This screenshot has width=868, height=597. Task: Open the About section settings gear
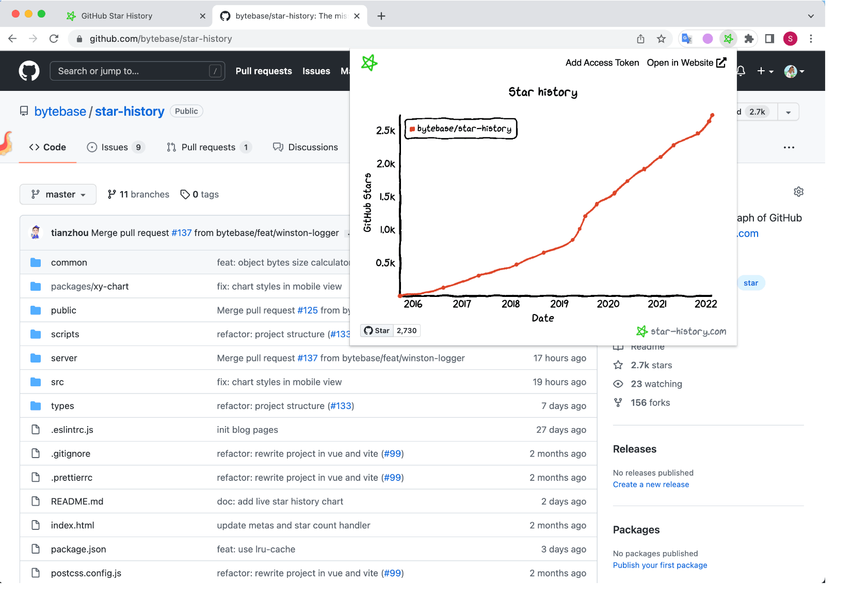798,192
